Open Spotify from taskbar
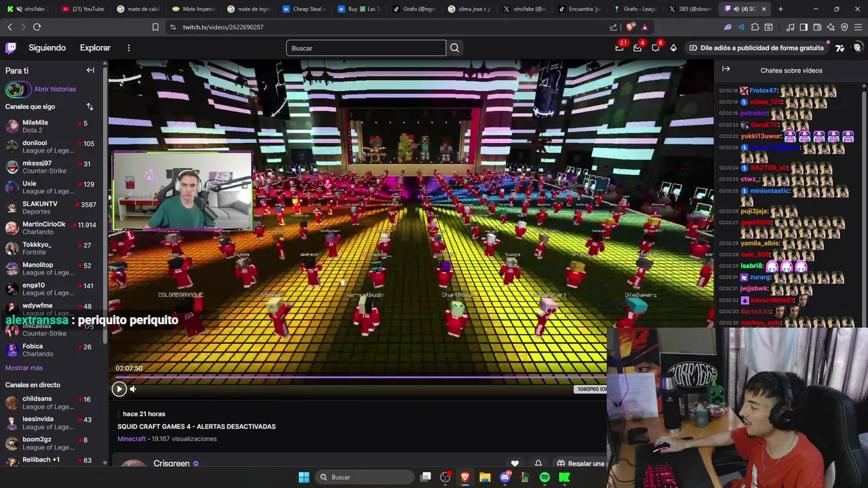This screenshot has height=488, width=868. [545, 477]
